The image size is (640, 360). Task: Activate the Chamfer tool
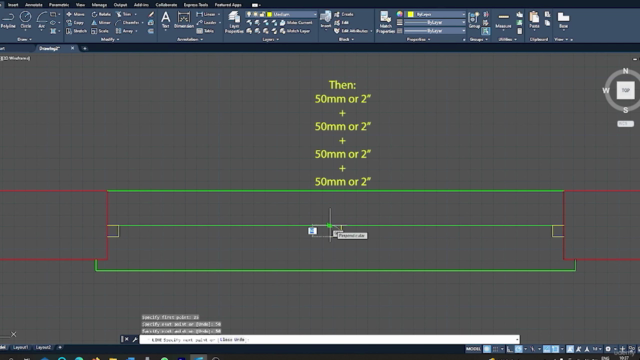point(128,23)
